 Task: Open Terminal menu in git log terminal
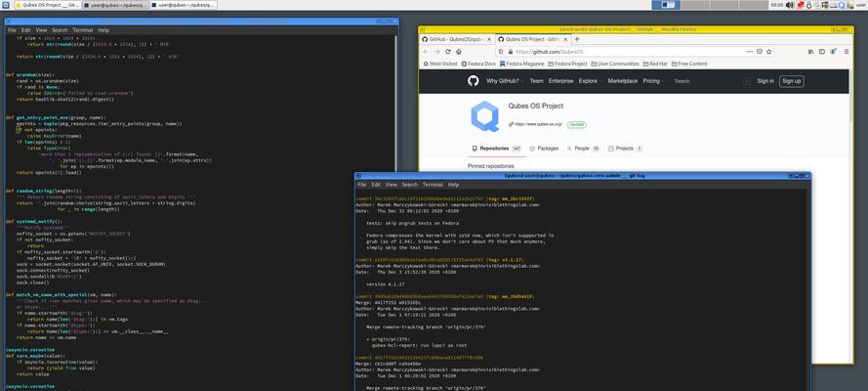pyautogui.click(x=433, y=185)
